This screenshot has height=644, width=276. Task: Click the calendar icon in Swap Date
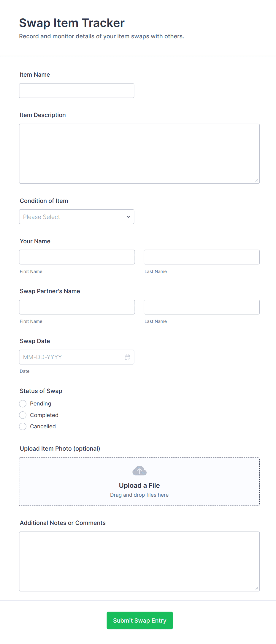(127, 357)
